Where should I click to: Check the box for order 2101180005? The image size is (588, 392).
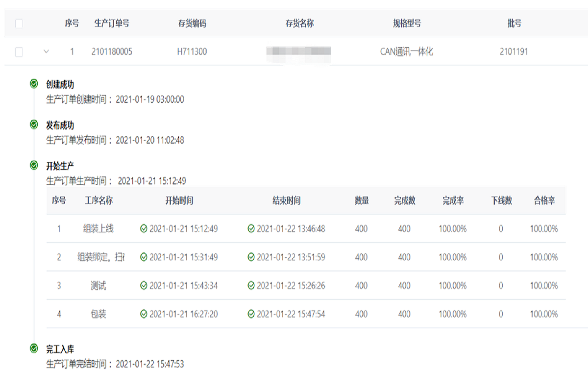coord(19,52)
